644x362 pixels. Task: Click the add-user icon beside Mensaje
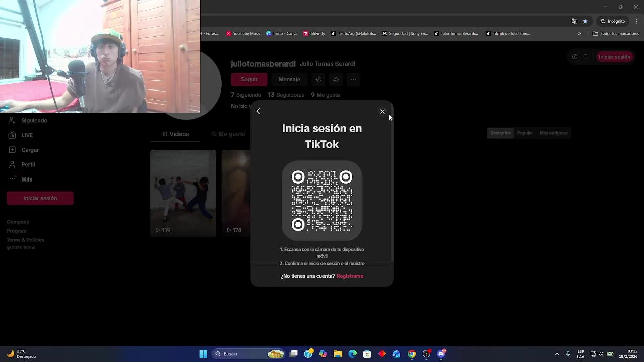[318, 79]
